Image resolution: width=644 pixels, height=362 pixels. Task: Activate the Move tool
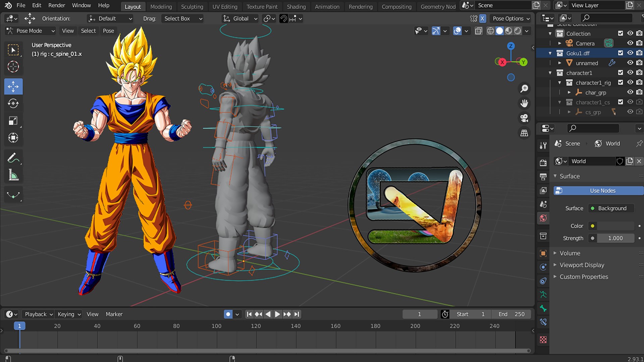click(x=13, y=86)
